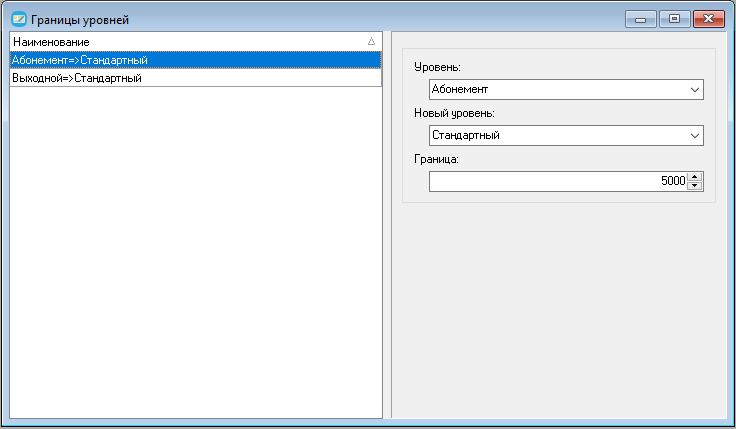Click the Границы уровней window title icon

point(19,19)
